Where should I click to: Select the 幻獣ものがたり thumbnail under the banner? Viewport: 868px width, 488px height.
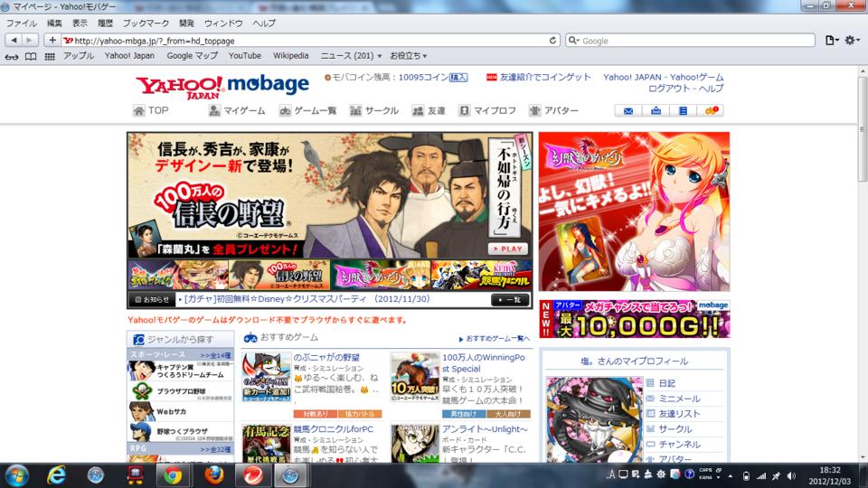[x=381, y=275]
